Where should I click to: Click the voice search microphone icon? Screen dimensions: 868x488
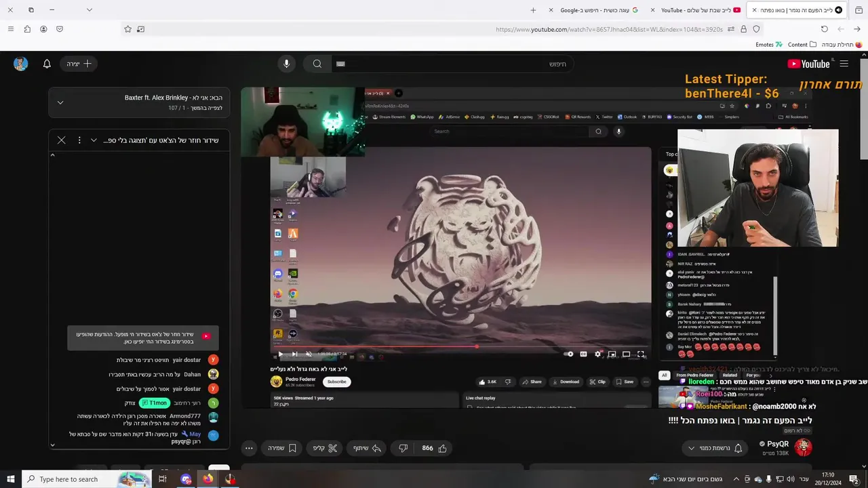click(286, 64)
